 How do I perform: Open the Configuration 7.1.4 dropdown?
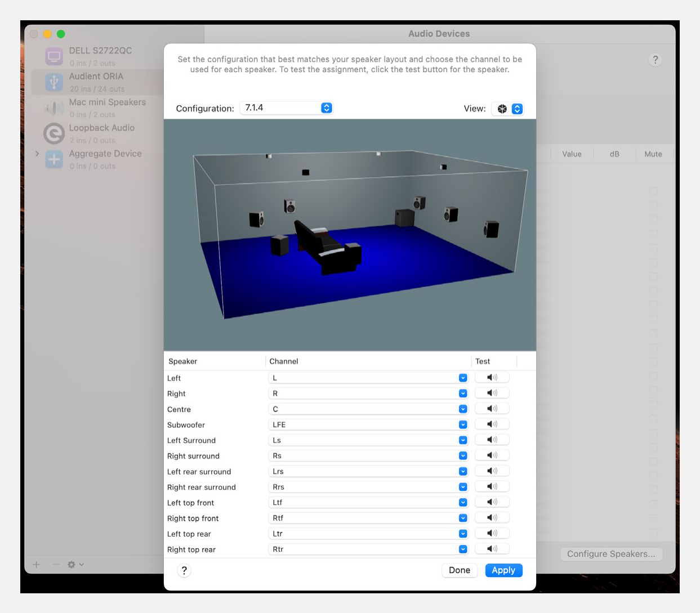pos(287,108)
